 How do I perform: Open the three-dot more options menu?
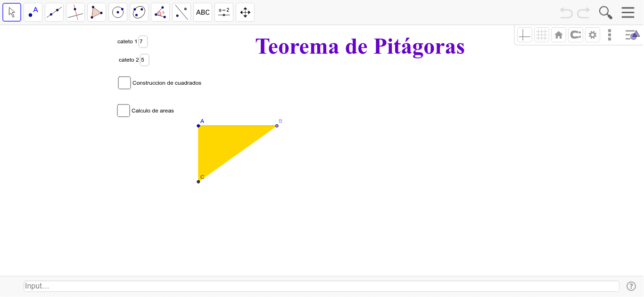point(610,35)
